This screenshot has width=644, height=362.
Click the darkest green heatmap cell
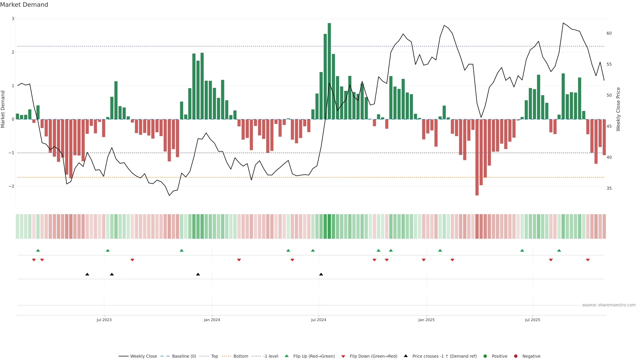[329, 226]
